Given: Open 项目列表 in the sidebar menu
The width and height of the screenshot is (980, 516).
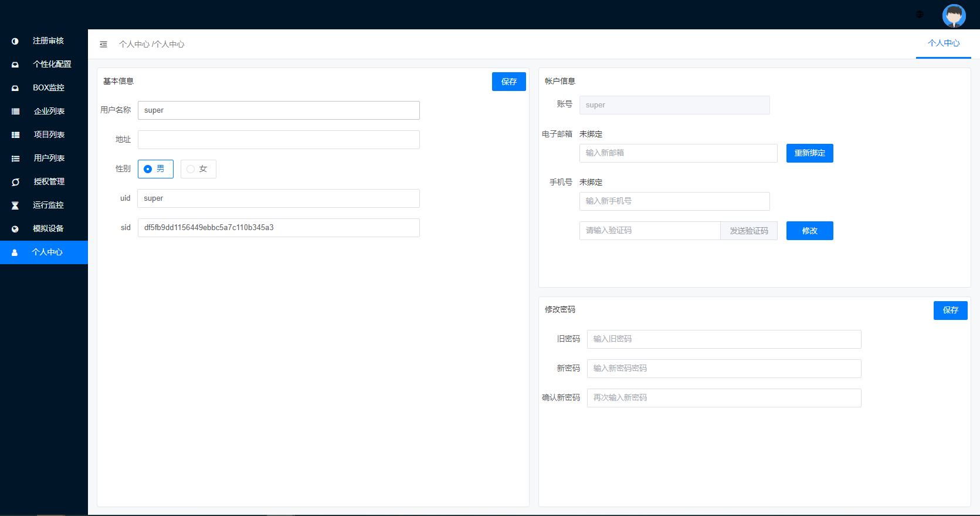Looking at the screenshot, I should (x=49, y=134).
